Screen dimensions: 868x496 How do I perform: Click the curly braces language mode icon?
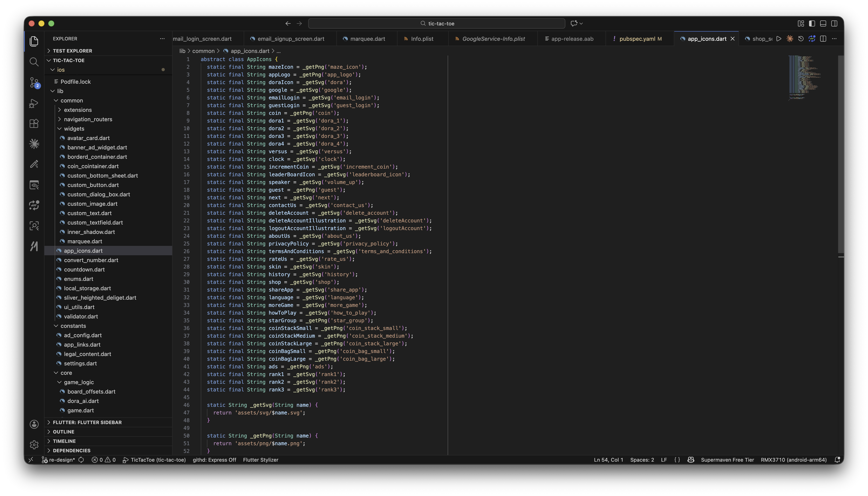677,460
